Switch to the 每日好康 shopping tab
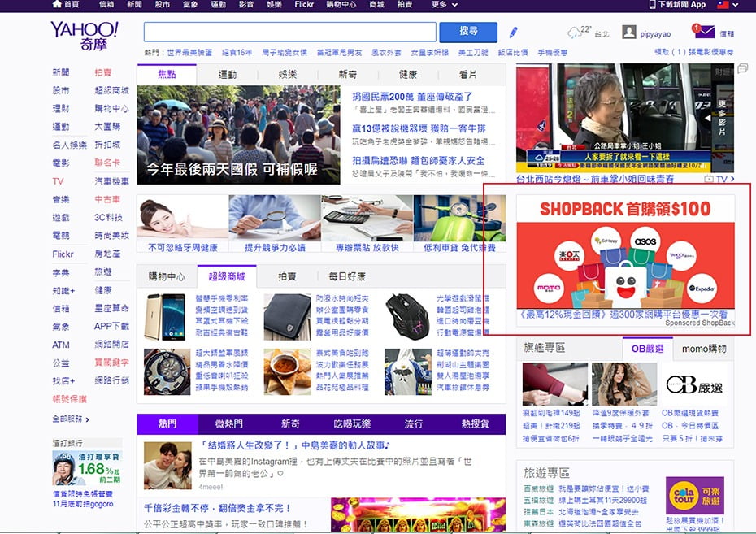Image resolution: width=756 pixels, height=534 pixels. pyautogui.click(x=347, y=276)
